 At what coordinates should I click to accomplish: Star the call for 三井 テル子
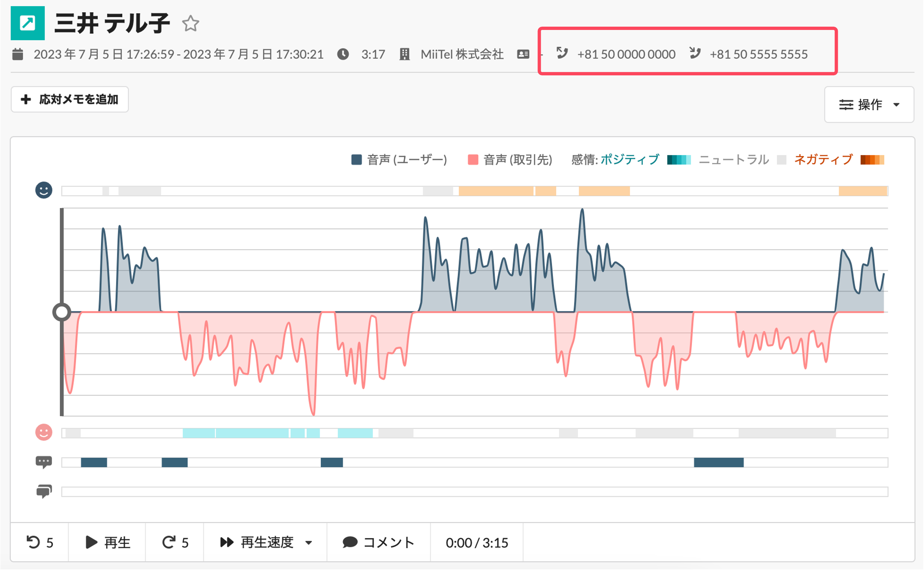(x=190, y=23)
